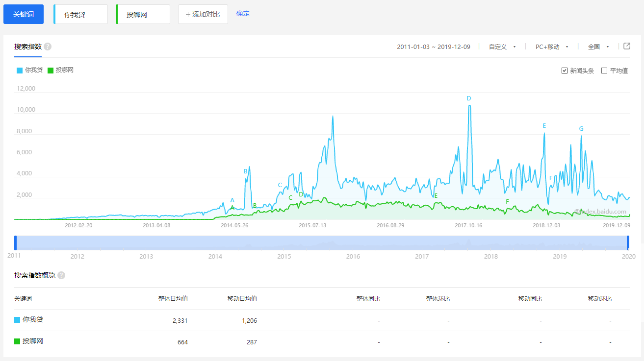Viewport: 644px width, 361px height.
Task: Click the 移动日均值 column header
Action: [242, 299]
